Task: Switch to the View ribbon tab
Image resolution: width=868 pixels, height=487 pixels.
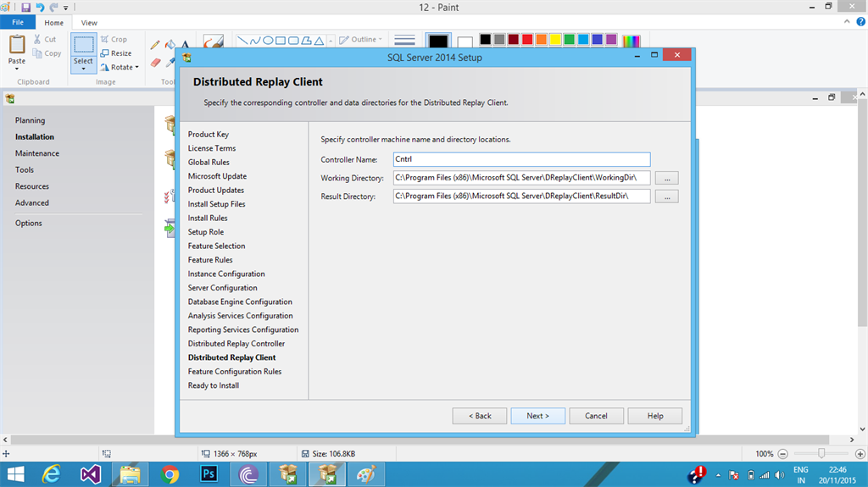Action: [89, 23]
